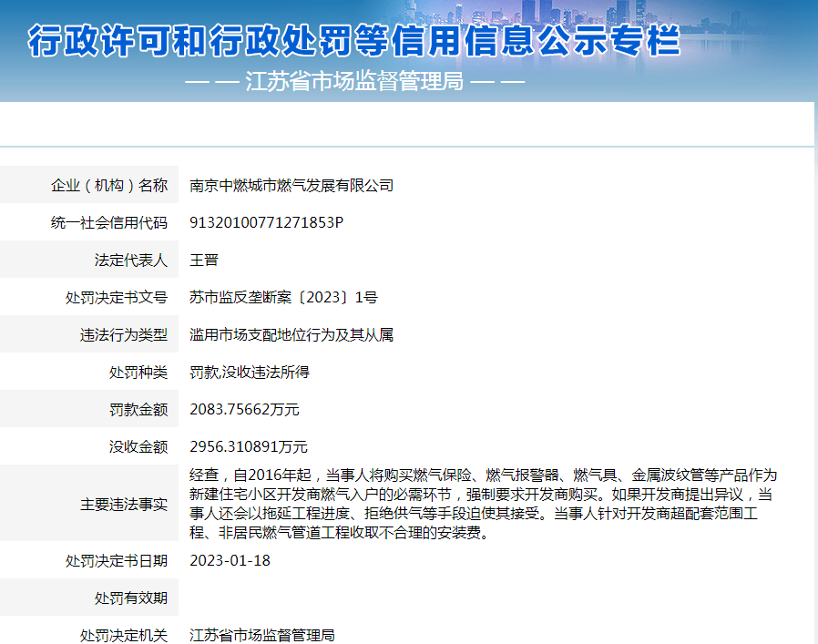Click the violation facts paragraph starting 经查，自2016年起
The height and width of the screenshot is (644, 818).
483,504
